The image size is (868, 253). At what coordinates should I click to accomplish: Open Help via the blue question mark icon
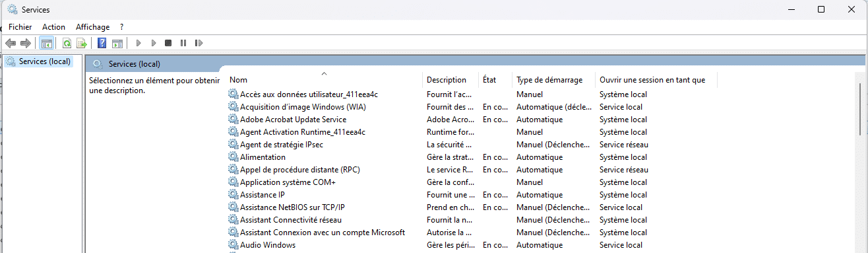pyautogui.click(x=102, y=44)
